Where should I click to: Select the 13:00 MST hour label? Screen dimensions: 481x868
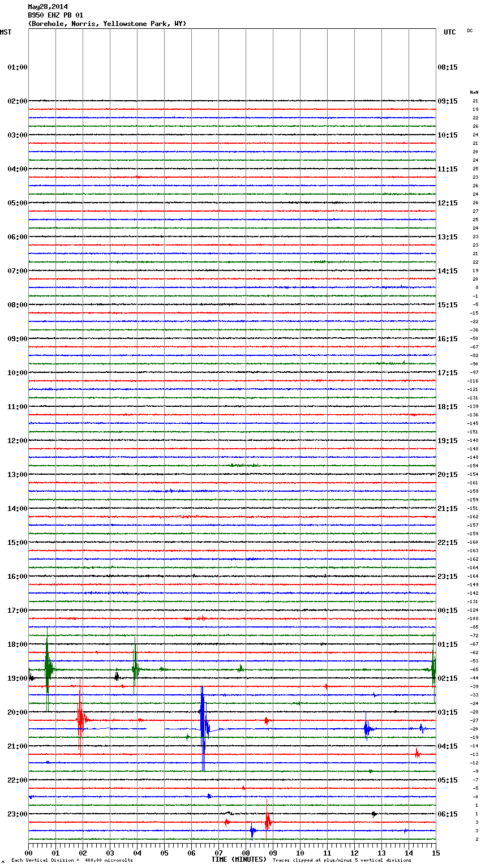[x=18, y=475]
